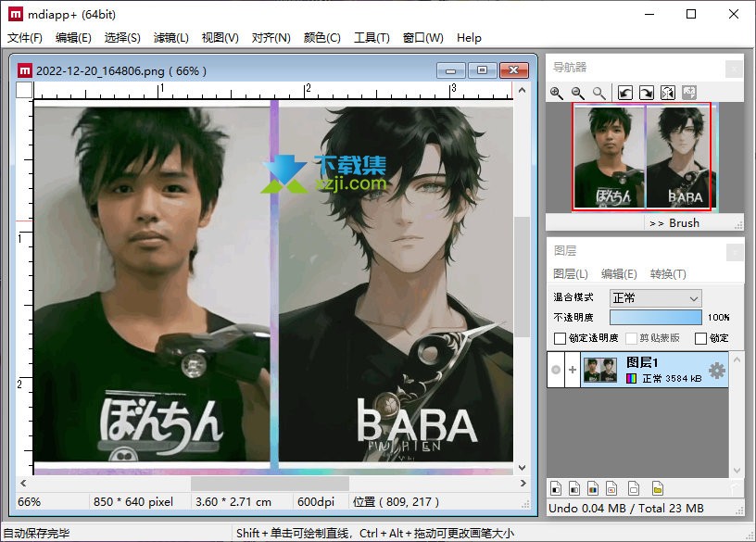This screenshot has height=542, width=756.
Task: Add a blank layer icon in layers footer
Action: (x=634, y=488)
